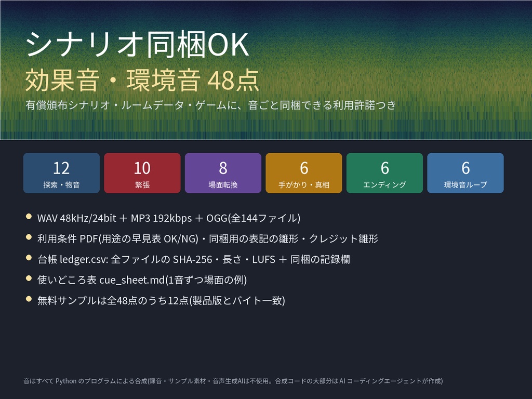Click the 12 探索・物音 category card
The image size is (532, 399).
[61, 173]
